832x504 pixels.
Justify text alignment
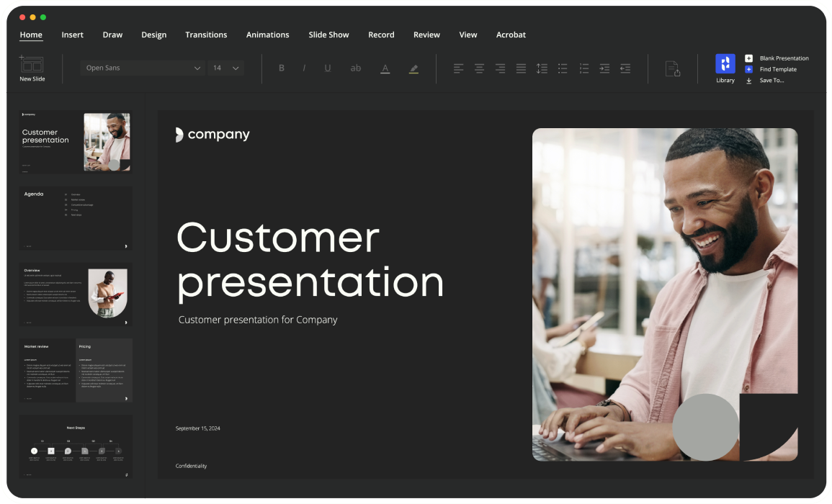(x=521, y=68)
